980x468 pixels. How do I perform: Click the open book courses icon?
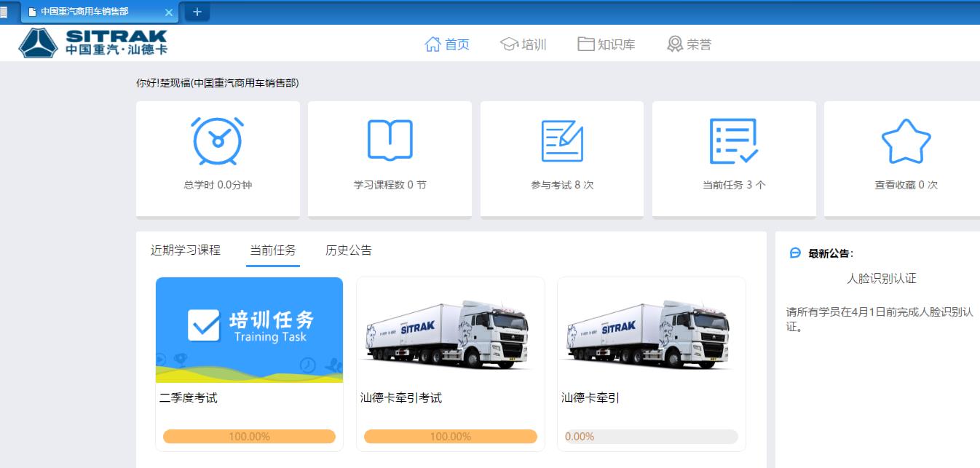[390, 140]
